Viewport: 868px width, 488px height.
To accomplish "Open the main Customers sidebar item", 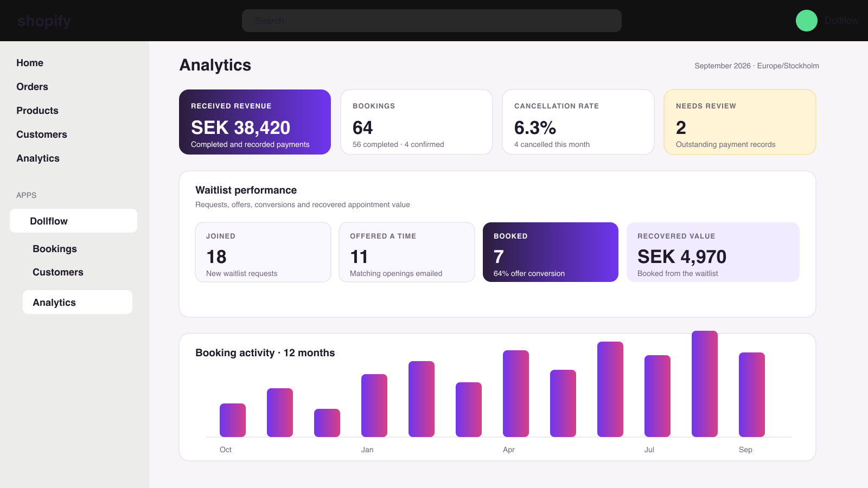I will (x=42, y=134).
